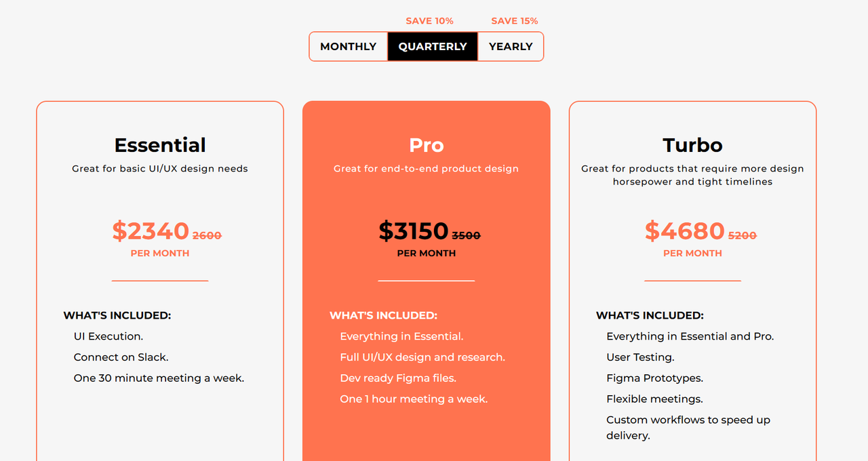Image resolution: width=868 pixels, height=461 pixels.
Task: Click 'Full UI/UX design and research' item
Action: pyautogui.click(x=422, y=357)
